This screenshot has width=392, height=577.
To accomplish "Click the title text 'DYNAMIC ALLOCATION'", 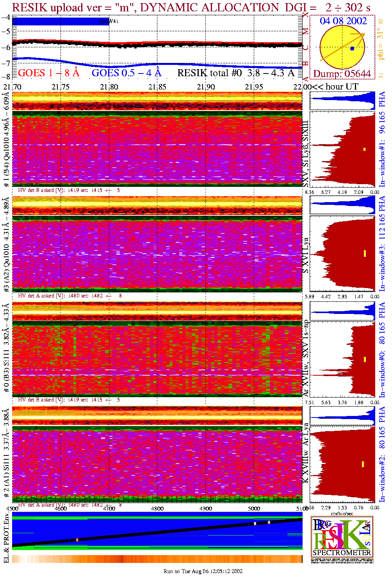I will (x=210, y=7).
